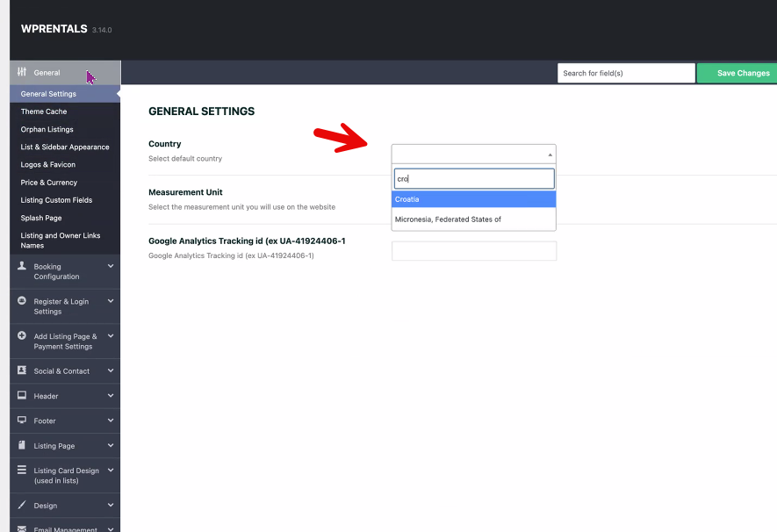The height and width of the screenshot is (532, 777).
Task: Click the Header monitor icon
Action: point(22,395)
